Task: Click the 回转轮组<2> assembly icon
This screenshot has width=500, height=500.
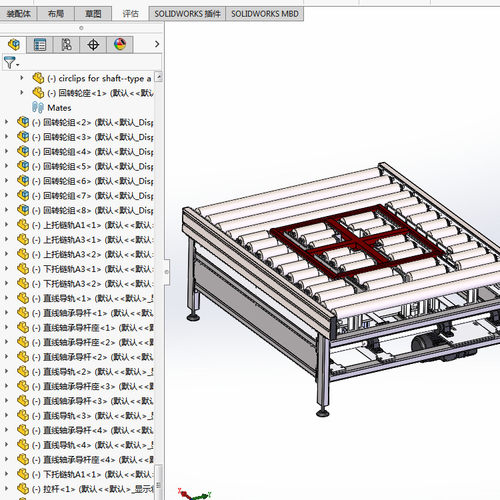Action: (23, 122)
